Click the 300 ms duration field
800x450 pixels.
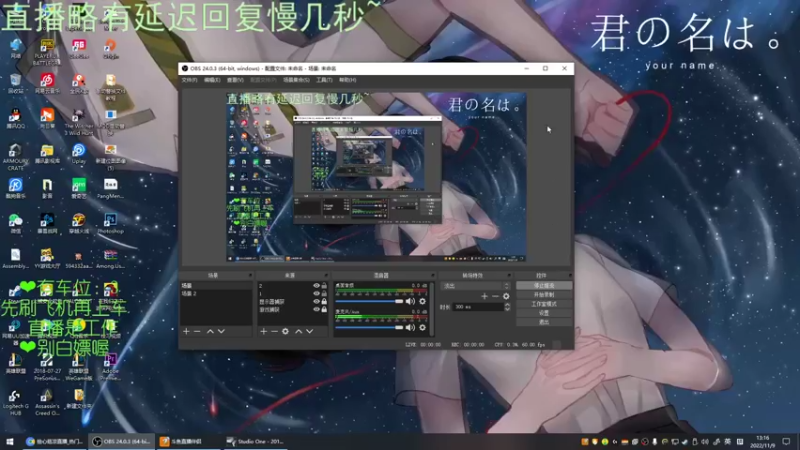pos(479,307)
